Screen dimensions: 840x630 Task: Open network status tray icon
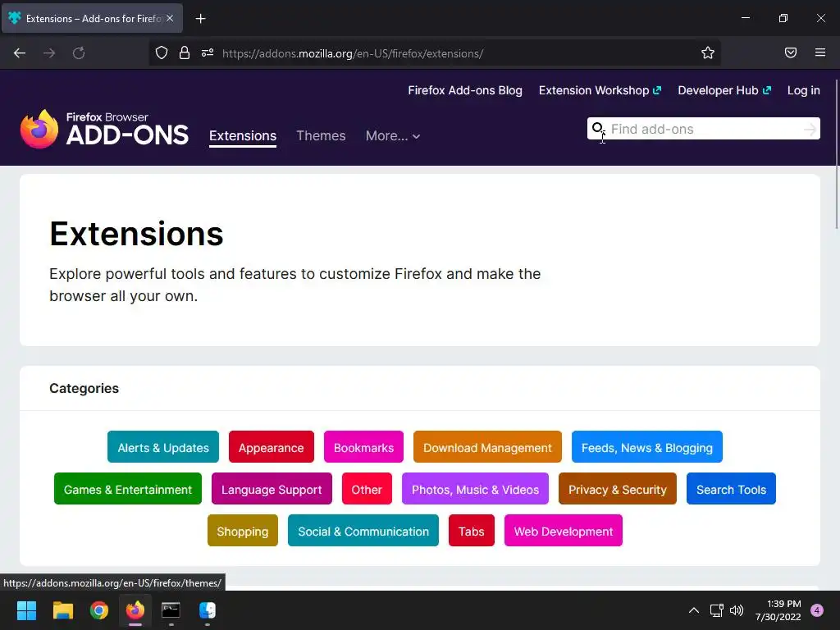click(x=716, y=610)
